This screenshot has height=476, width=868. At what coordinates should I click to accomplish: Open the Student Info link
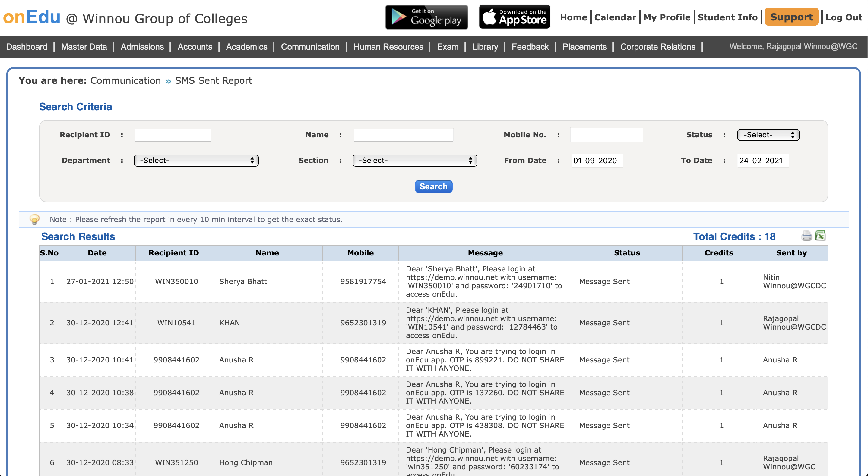(727, 17)
